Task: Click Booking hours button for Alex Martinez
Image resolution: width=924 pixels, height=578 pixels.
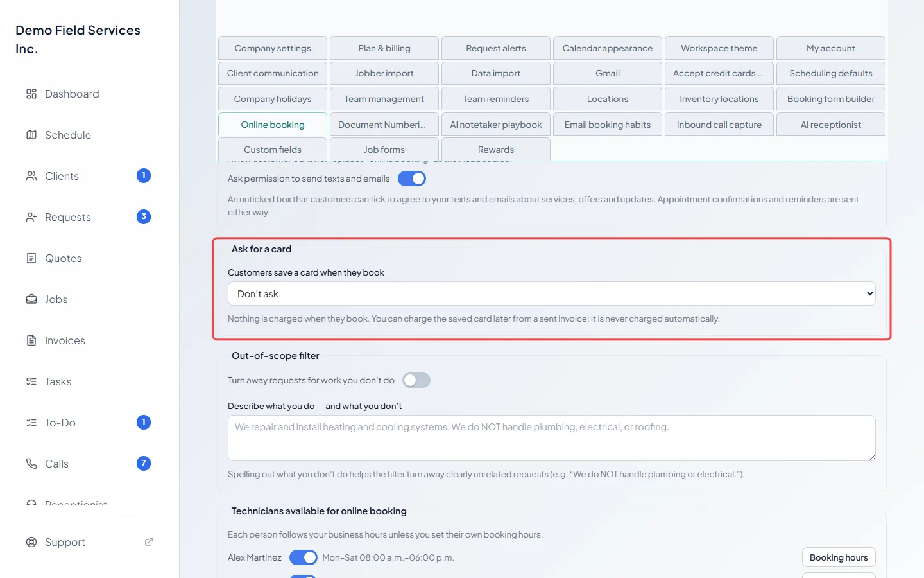Action: coord(839,557)
